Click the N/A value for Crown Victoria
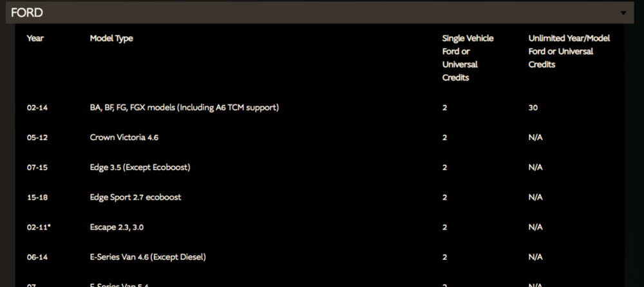 tap(535, 137)
